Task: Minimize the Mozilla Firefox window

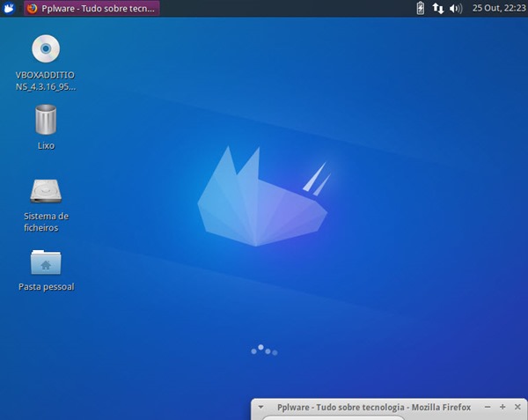Action: pos(488,407)
